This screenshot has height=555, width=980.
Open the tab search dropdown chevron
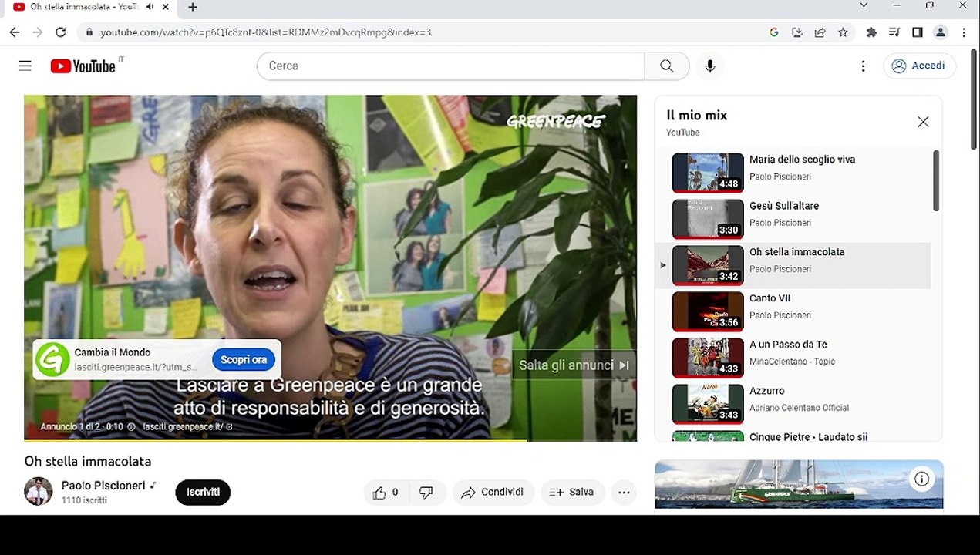pyautogui.click(x=864, y=6)
